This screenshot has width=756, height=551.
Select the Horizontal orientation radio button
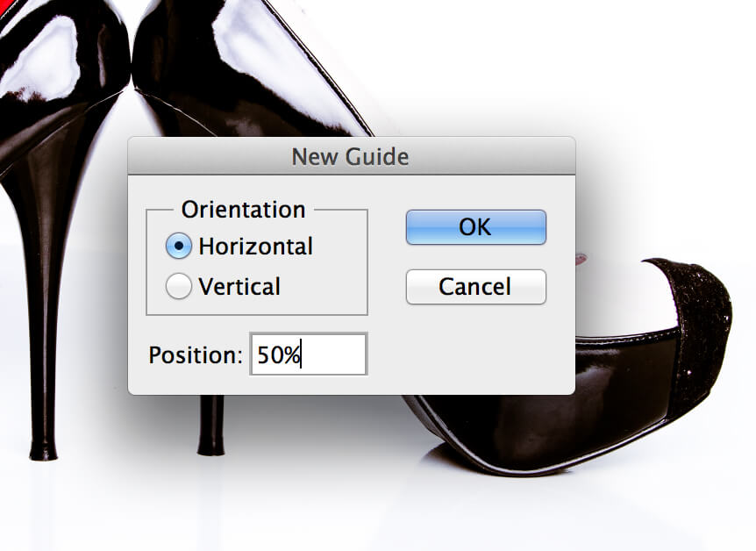(179, 246)
